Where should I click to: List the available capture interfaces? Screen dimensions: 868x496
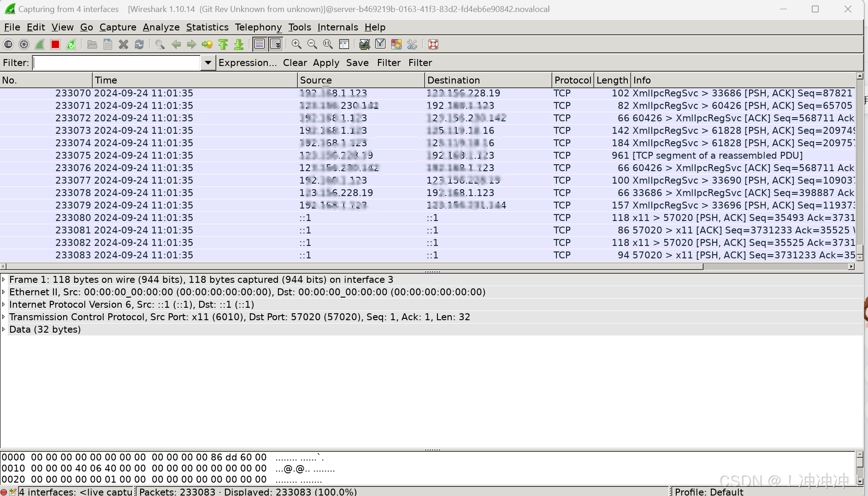coord(8,44)
